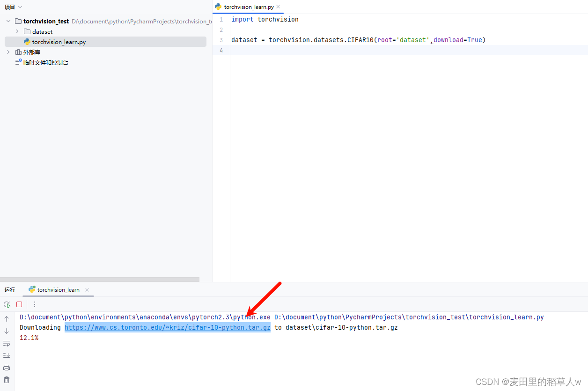
Task: Click the import torchvision line in editor
Action: (265, 19)
